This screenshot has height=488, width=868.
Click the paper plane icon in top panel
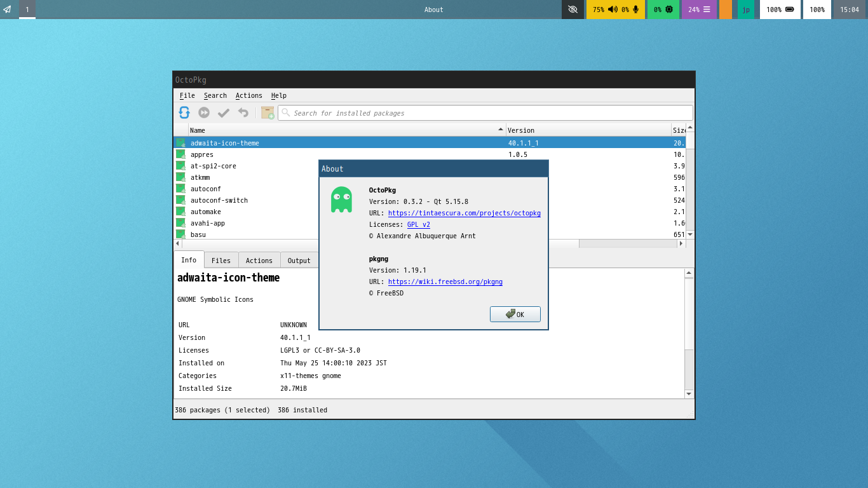[8, 10]
